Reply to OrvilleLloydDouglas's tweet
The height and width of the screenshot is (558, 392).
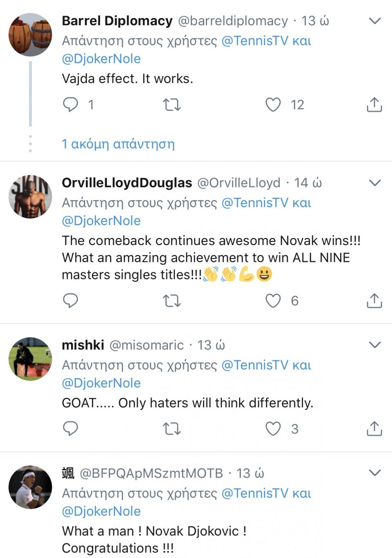pos(70,301)
